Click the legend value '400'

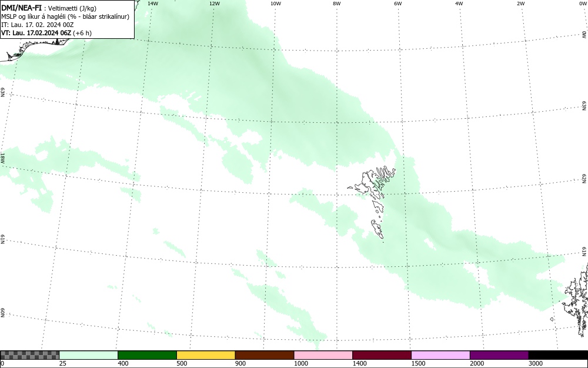(x=123, y=363)
